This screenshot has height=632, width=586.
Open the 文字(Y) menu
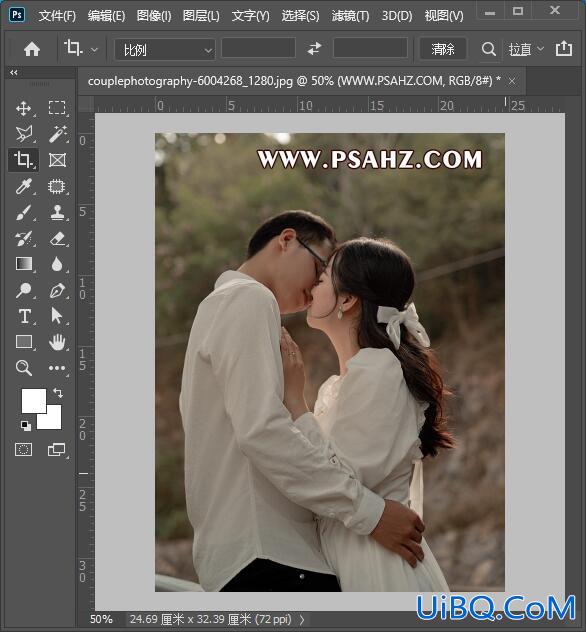point(250,16)
